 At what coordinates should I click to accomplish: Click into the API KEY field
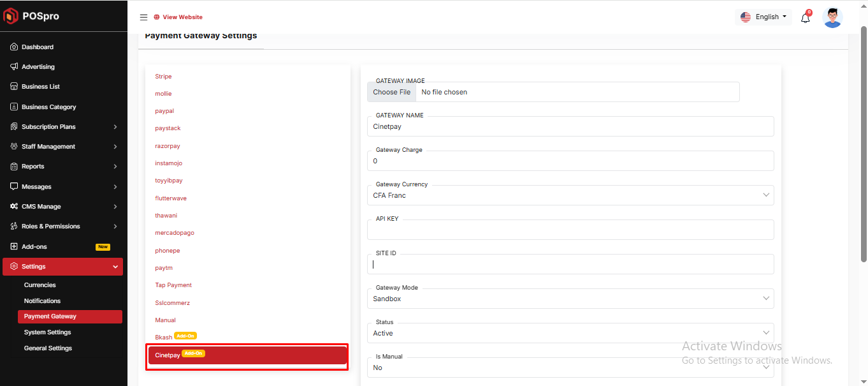click(570, 230)
